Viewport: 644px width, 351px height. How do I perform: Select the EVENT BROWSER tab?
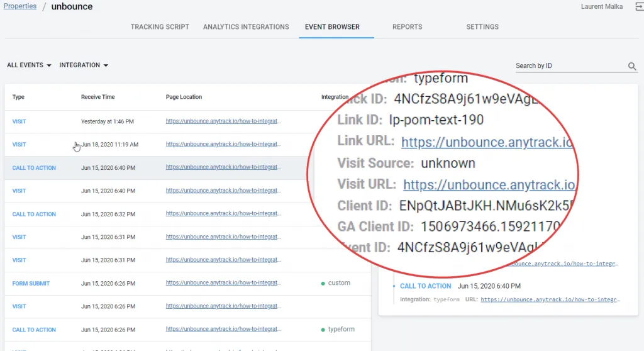click(332, 26)
